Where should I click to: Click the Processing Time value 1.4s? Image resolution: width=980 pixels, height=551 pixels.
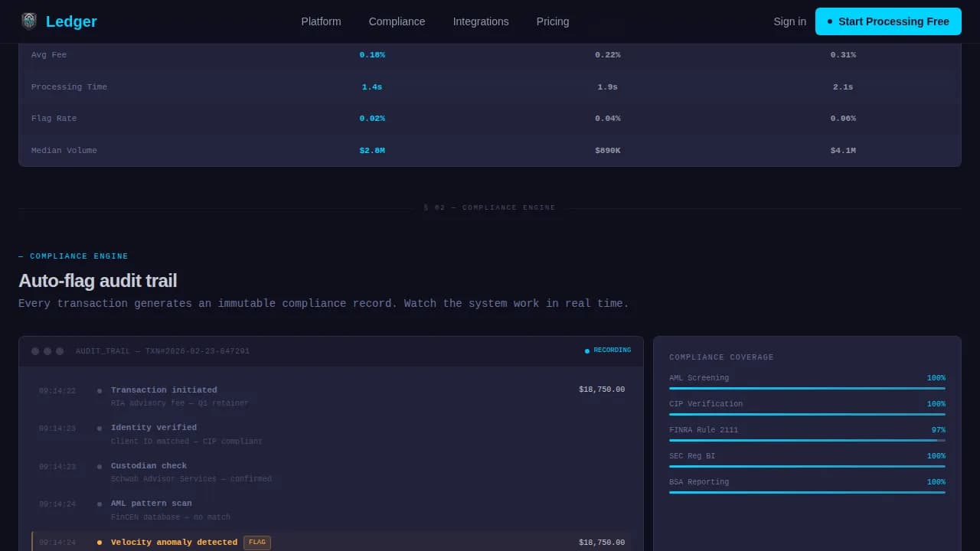[372, 87]
